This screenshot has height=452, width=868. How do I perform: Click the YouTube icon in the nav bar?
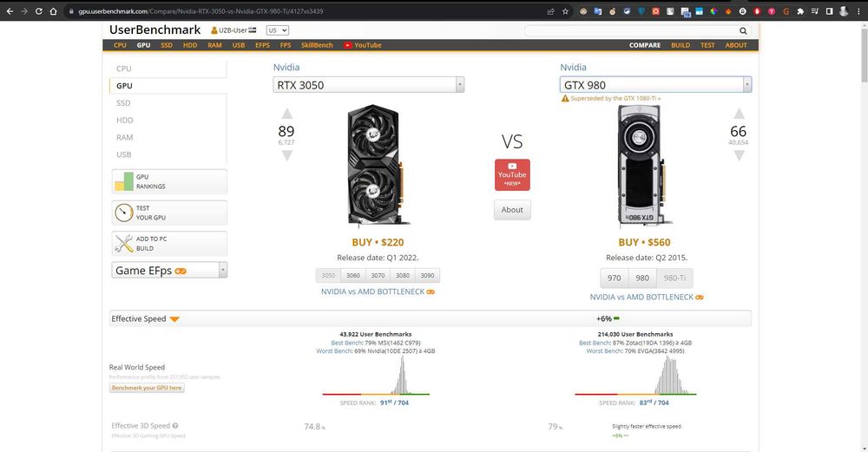(347, 45)
